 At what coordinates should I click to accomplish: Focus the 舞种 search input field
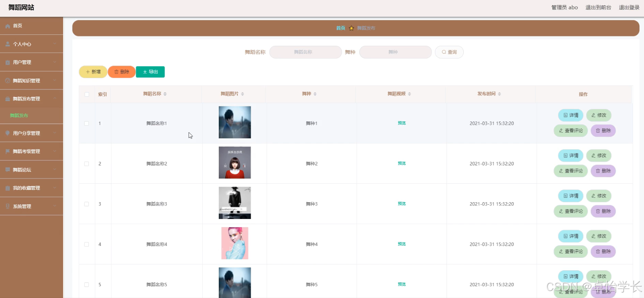395,52
